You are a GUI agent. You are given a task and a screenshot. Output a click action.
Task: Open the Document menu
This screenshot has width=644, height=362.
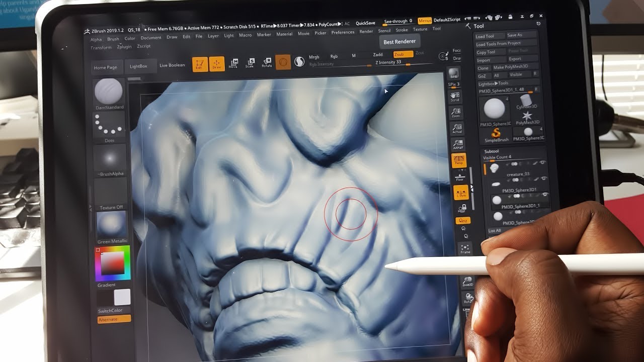151,38
